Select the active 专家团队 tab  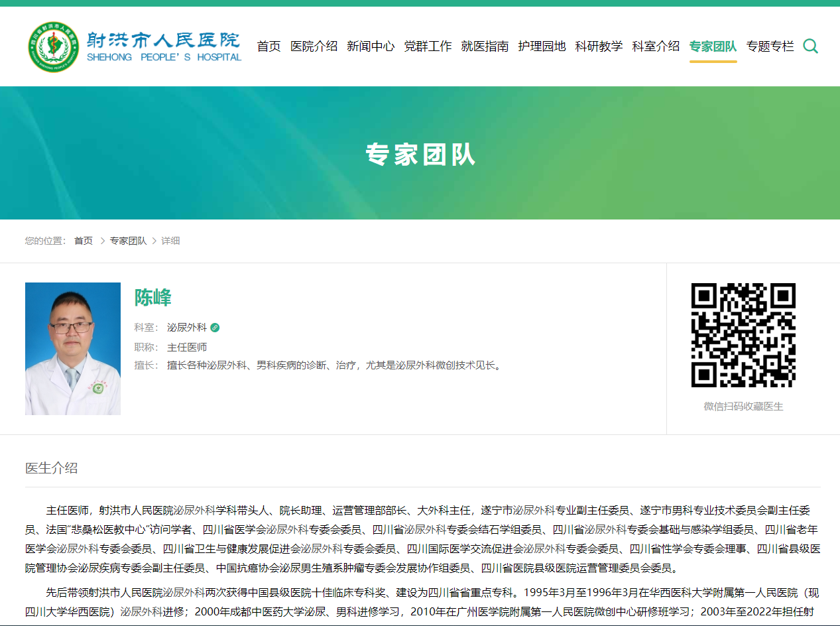[713, 46]
